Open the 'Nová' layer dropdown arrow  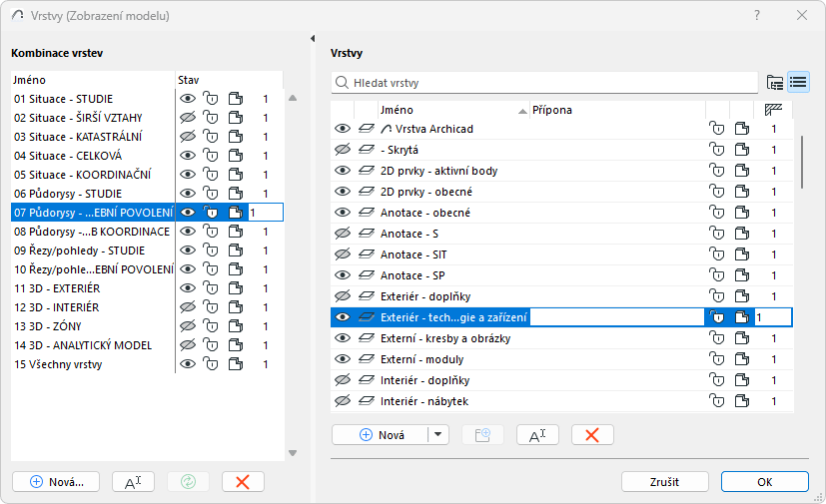click(x=439, y=434)
